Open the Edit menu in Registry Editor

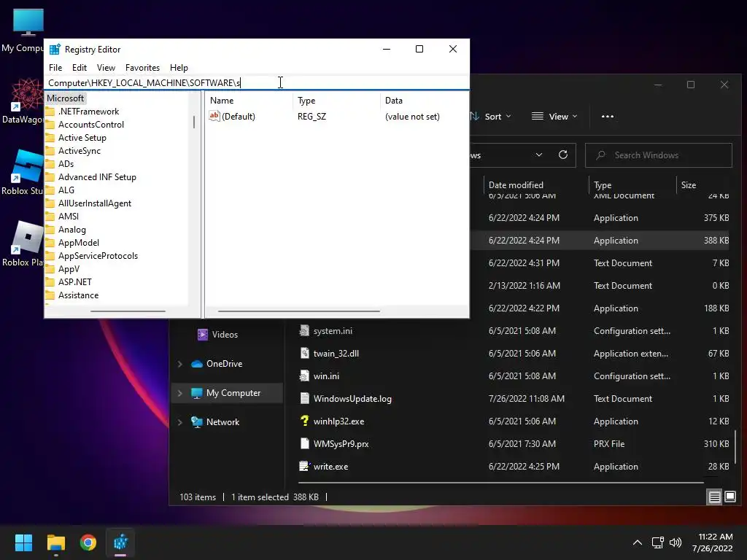pos(79,68)
